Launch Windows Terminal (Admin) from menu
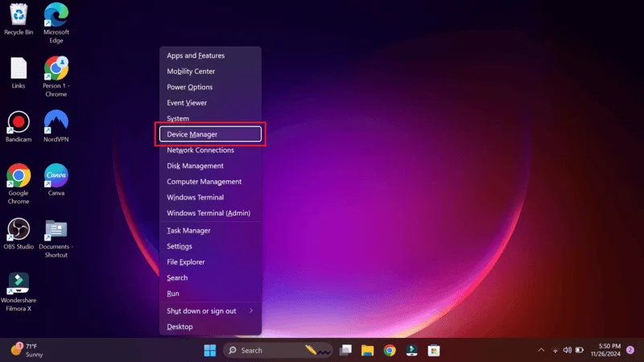 pos(210,213)
